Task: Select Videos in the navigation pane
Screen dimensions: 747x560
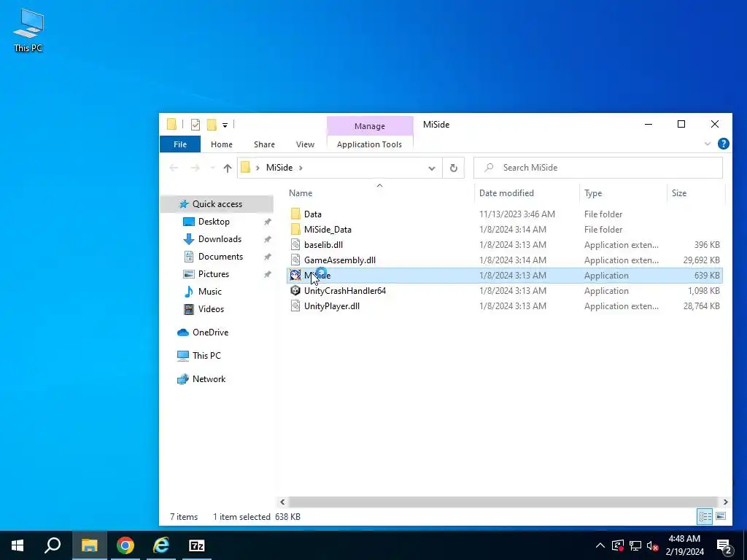Action: tap(211, 309)
